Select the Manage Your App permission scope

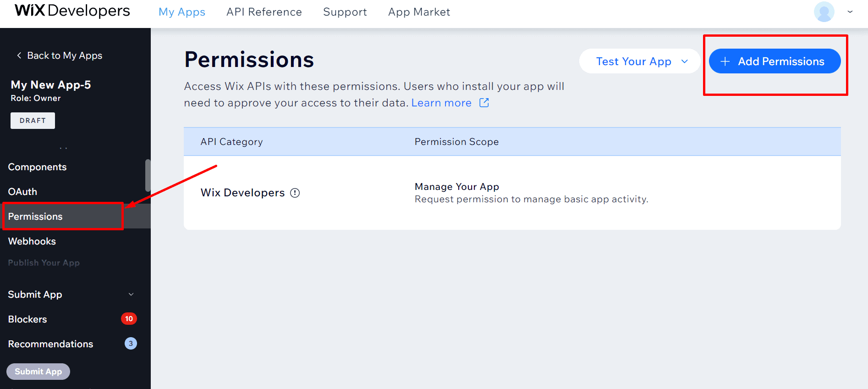point(456,187)
